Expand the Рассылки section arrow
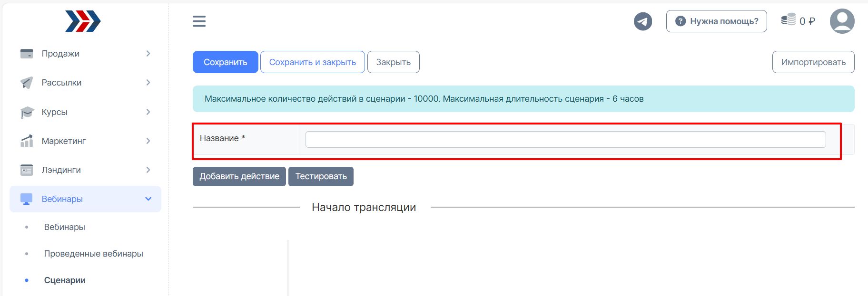The height and width of the screenshot is (296, 868). (x=148, y=83)
